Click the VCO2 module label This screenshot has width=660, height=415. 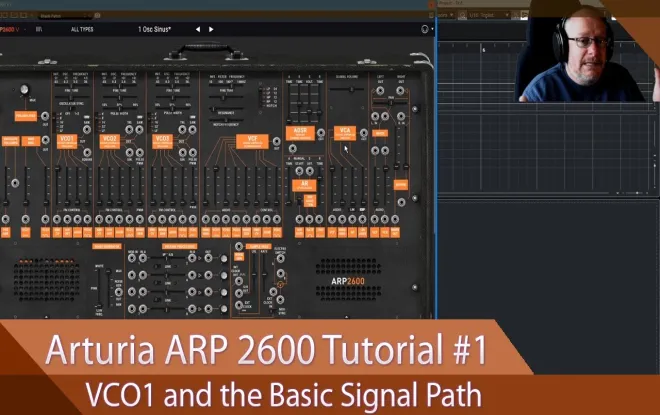coord(109,141)
